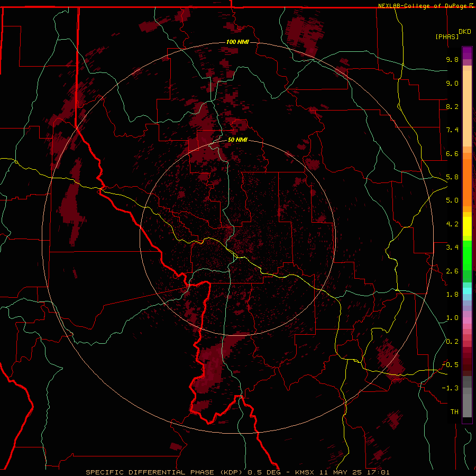The width and height of the screenshot is (476, 476).
Task: Click the 100 NMI range ring label
Action: [237, 42]
